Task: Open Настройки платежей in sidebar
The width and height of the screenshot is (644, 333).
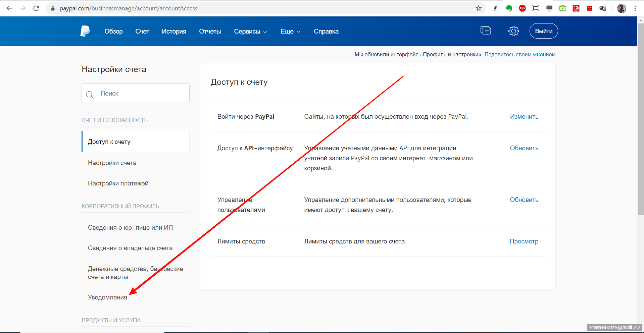Action: click(118, 183)
